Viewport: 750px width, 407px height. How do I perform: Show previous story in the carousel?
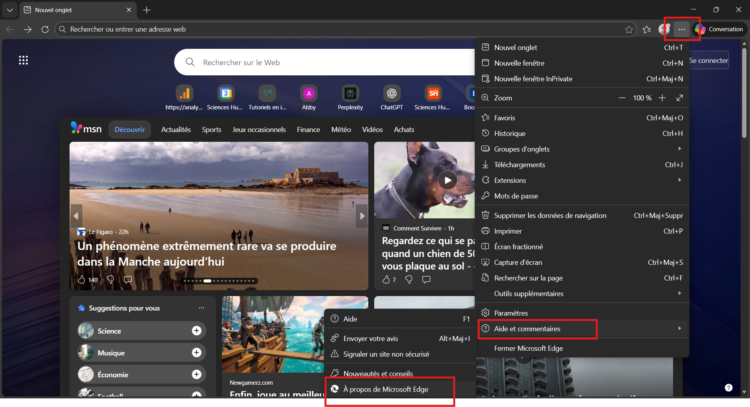pos(76,216)
